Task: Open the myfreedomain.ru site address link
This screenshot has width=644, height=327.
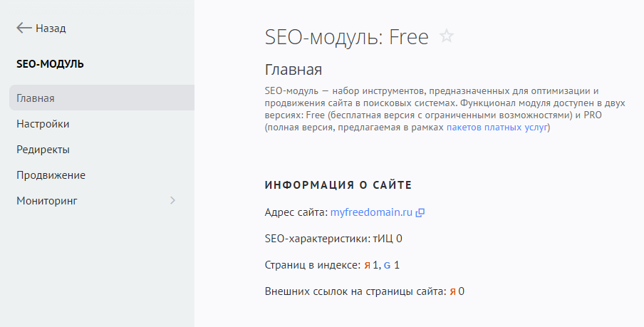Action: click(x=371, y=212)
